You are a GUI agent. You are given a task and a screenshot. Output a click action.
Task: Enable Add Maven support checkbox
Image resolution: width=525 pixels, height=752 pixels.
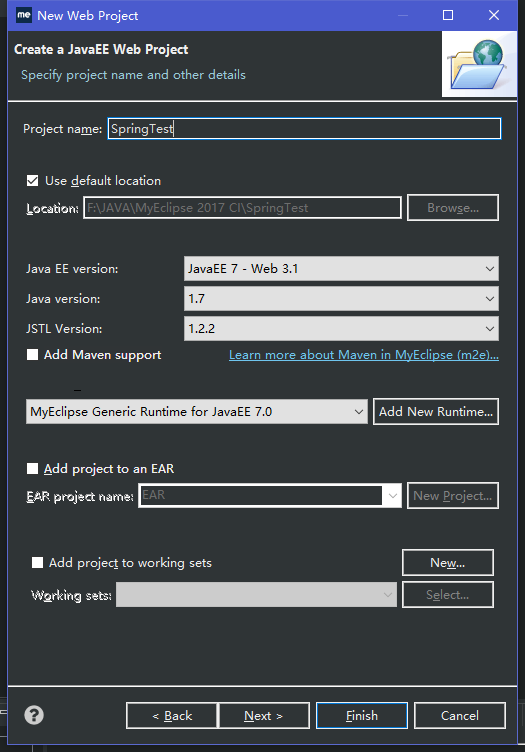click(x=33, y=355)
